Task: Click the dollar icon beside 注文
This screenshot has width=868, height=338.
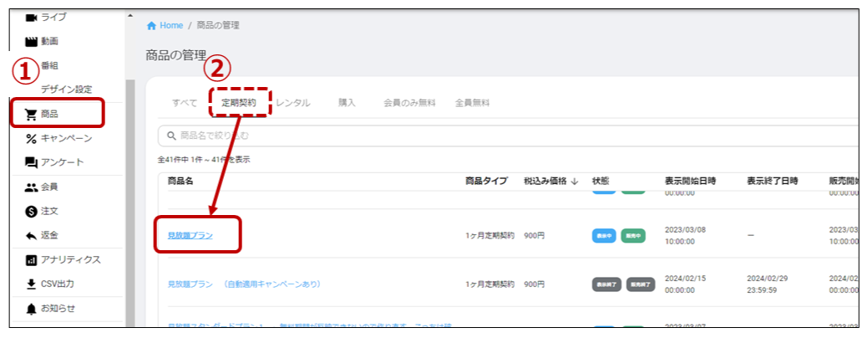Action: pyautogui.click(x=31, y=211)
